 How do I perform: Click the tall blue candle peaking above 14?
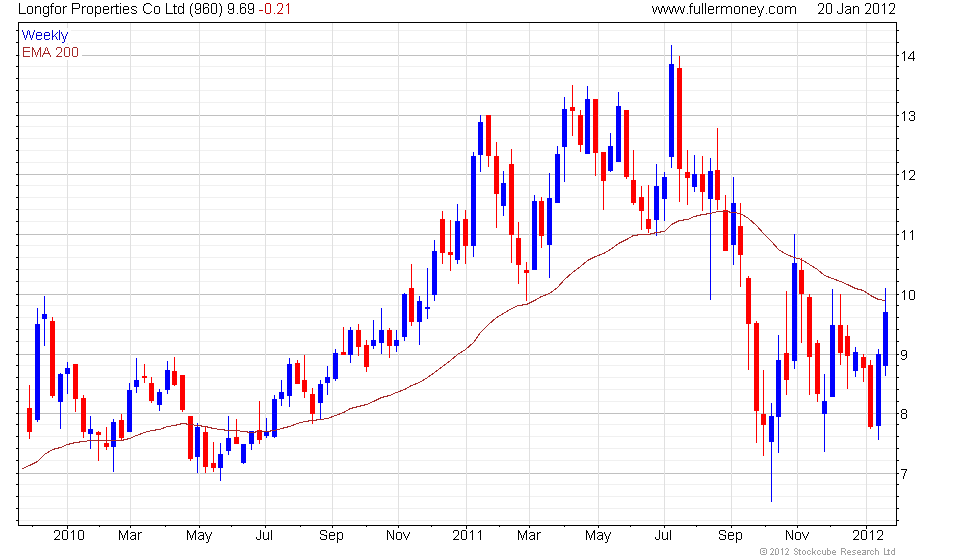pyautogui.click(x=671, y=107)
